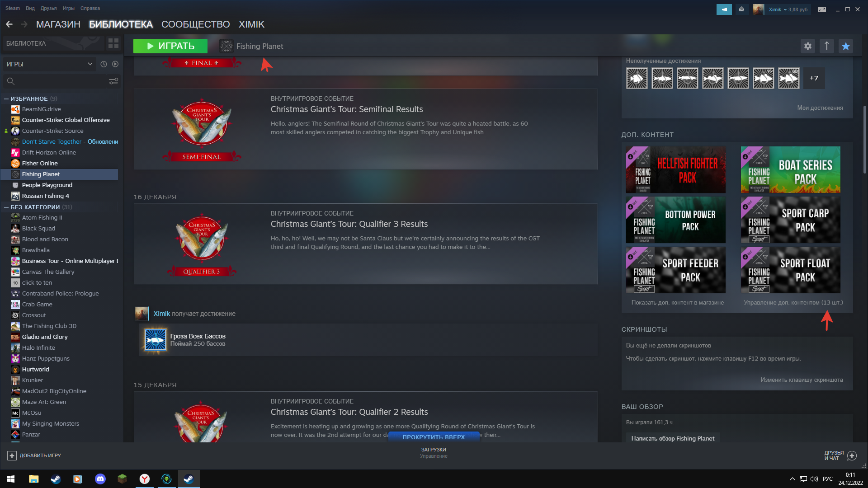
Task: Click the Ximik username in activity feed
Action: [x=162, y=314]
